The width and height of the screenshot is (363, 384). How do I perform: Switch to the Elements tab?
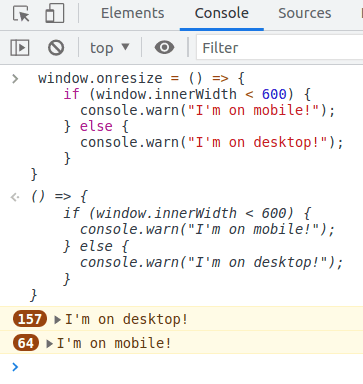pyautogui.click(x=132, y=13)
